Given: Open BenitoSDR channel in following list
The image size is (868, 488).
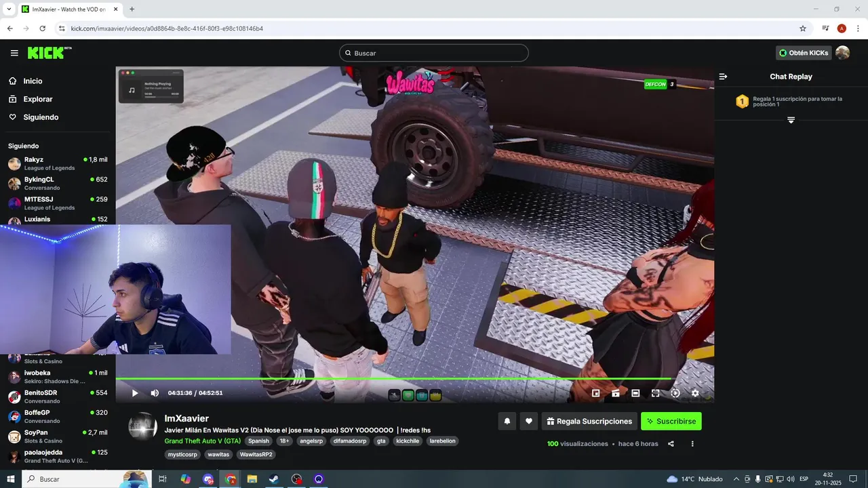Looking at the screenshot, I should coord(58,396).
